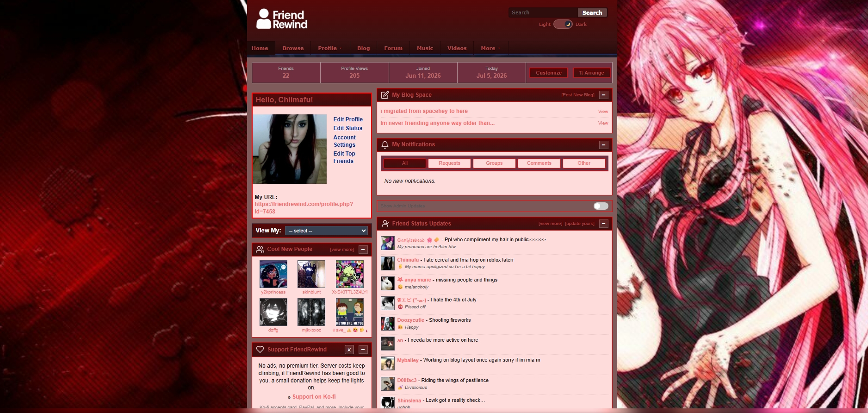868x413 pixels.
Task: Expand the More menu dropdown
Action: [x=490, y=48]
